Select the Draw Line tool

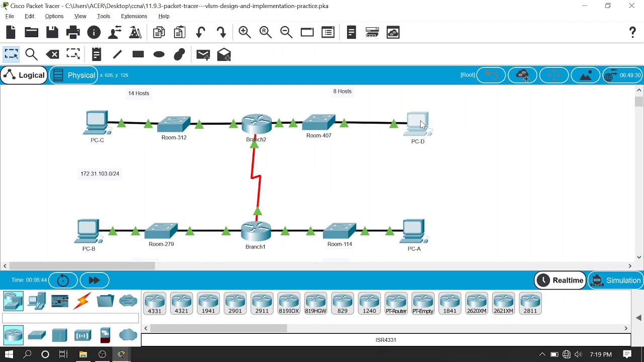tap(117, 54)
